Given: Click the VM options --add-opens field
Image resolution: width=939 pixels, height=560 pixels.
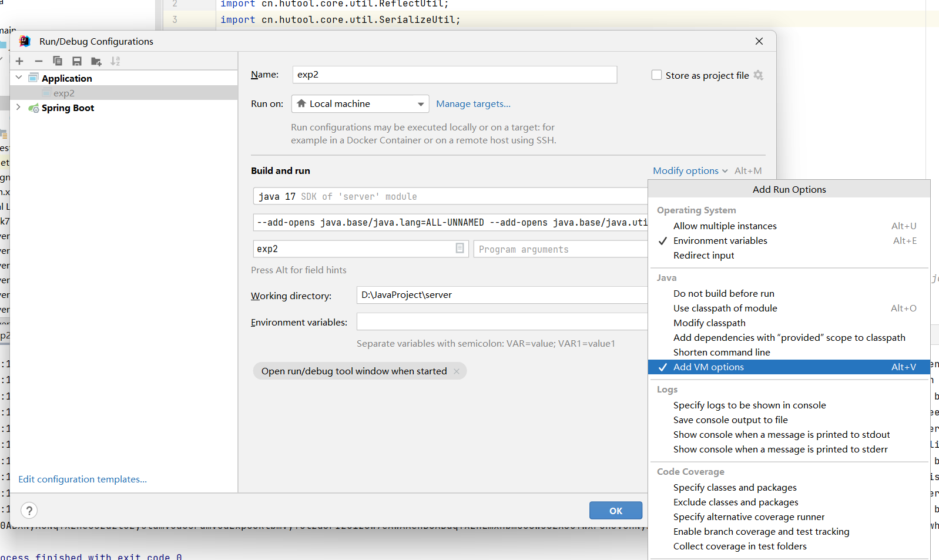Looking at the screenshot, I should [450, 223].
